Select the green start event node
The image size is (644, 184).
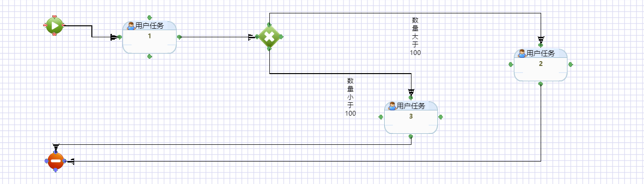54,25
